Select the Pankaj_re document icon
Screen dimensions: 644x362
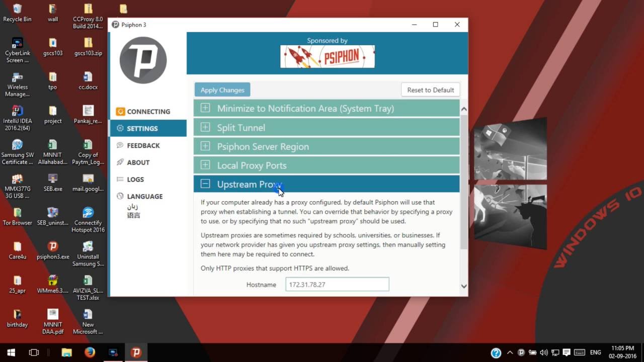pyautogui.click(x=88, y=114)
